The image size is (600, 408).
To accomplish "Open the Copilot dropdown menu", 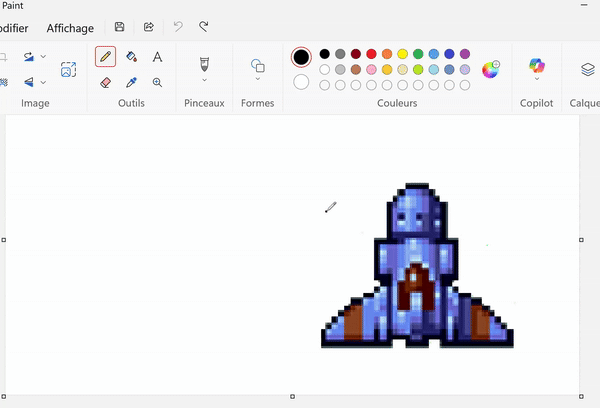I will (537, 79).
